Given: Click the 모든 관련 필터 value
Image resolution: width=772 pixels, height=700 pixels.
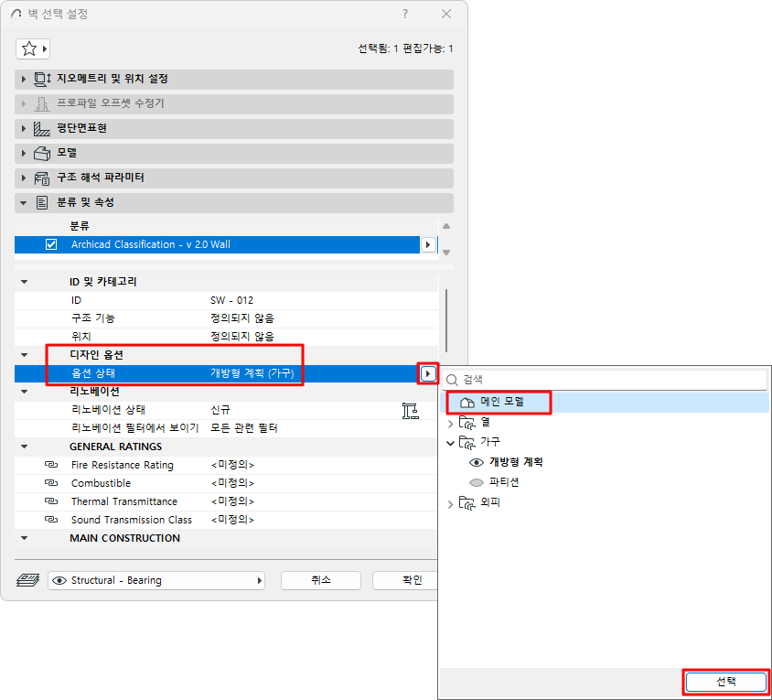Looking at the screenshot, I should pyautogui.click(x=244, y=428).
